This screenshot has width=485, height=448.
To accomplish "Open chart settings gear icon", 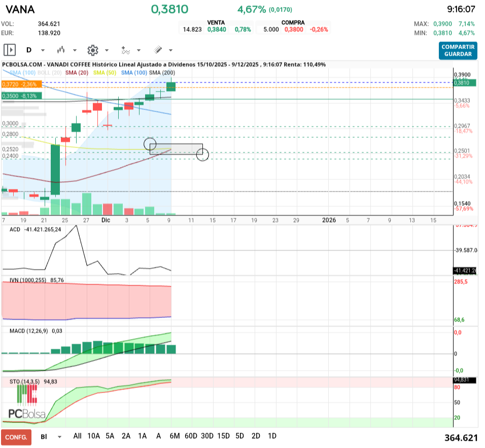I will [92, 50].
